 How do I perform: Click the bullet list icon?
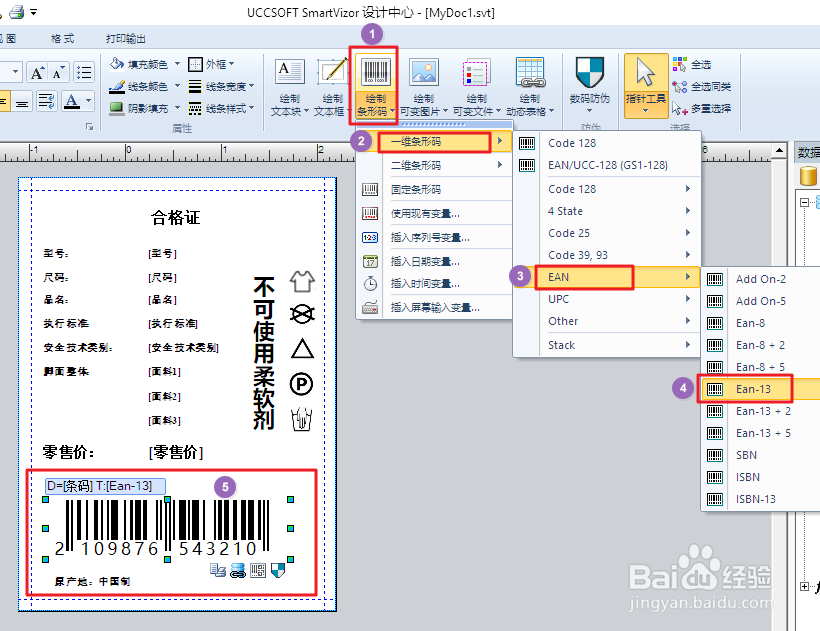pyautogui.click(x=84, y=72)
